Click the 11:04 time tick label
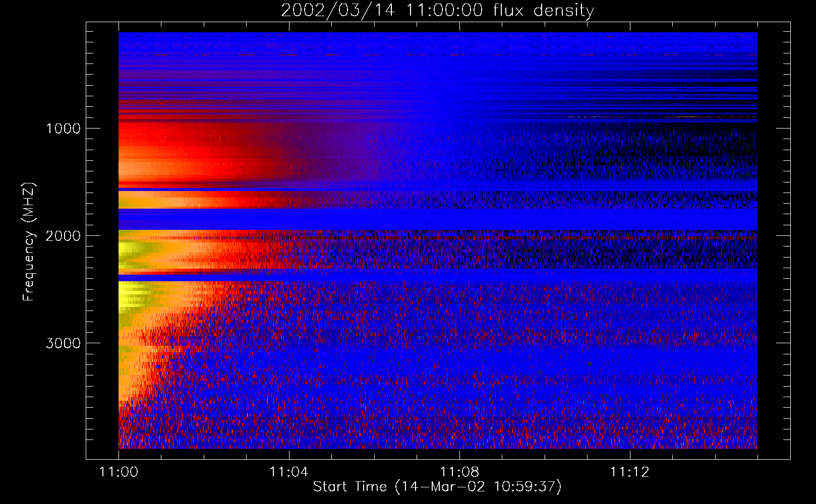The image size is (816, 504). (x=289, y=472)
